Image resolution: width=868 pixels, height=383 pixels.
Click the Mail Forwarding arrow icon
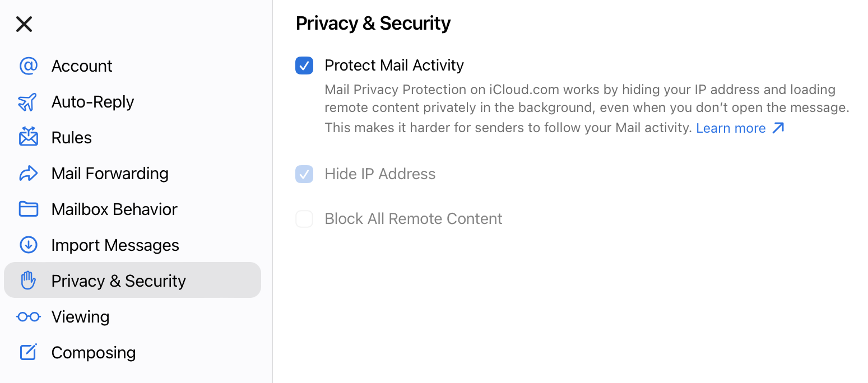coord(28,174)
